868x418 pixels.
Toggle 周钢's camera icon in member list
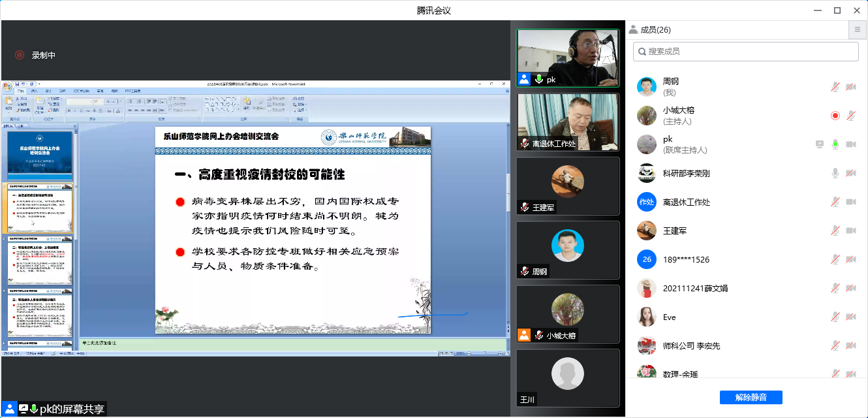(850, 87)
